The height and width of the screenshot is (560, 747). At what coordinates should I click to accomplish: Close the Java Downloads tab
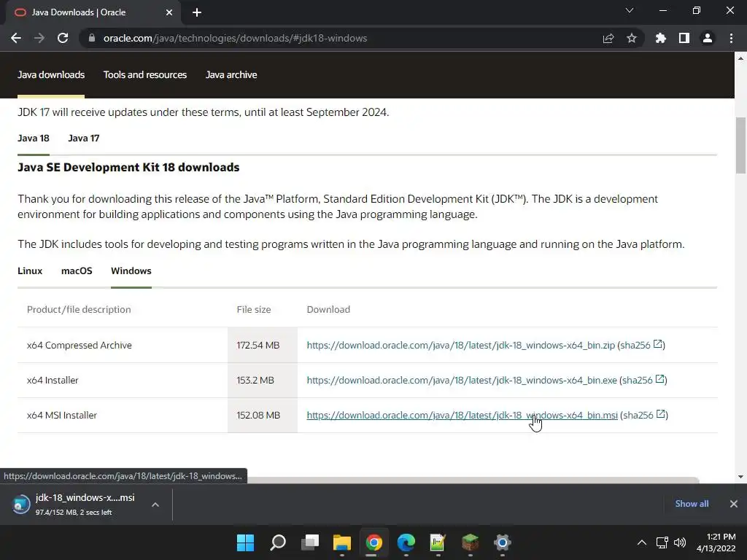coord(169,12)
